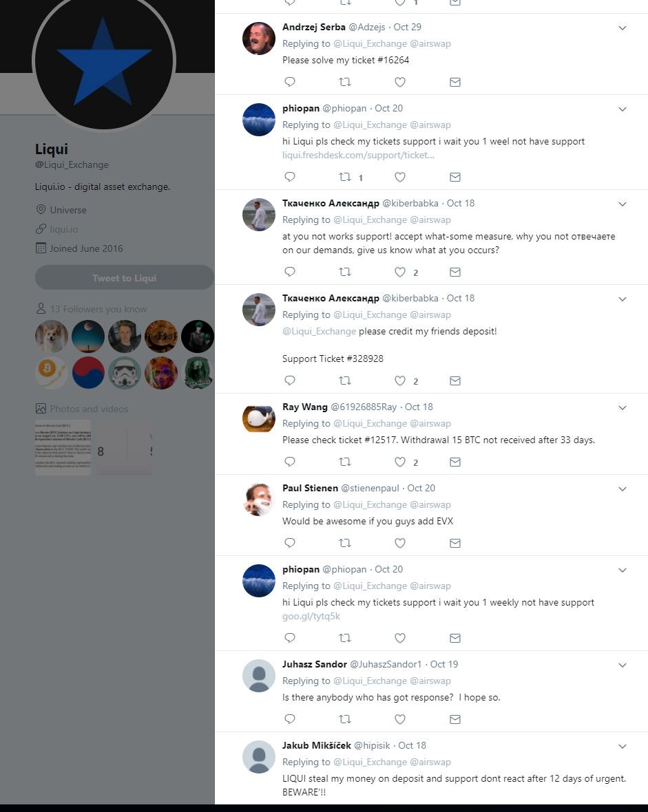Reply to Andrzej Serba's ticket tweet

[290, 82]
